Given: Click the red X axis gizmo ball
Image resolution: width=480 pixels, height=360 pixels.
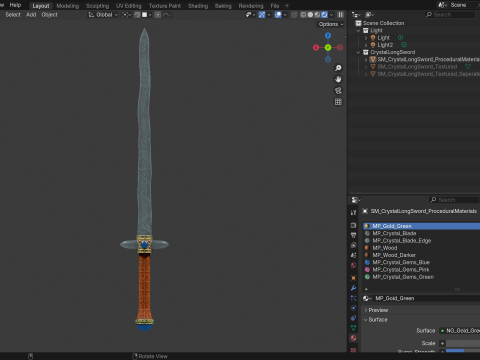Looking at the screenshot, I should 316,48.
